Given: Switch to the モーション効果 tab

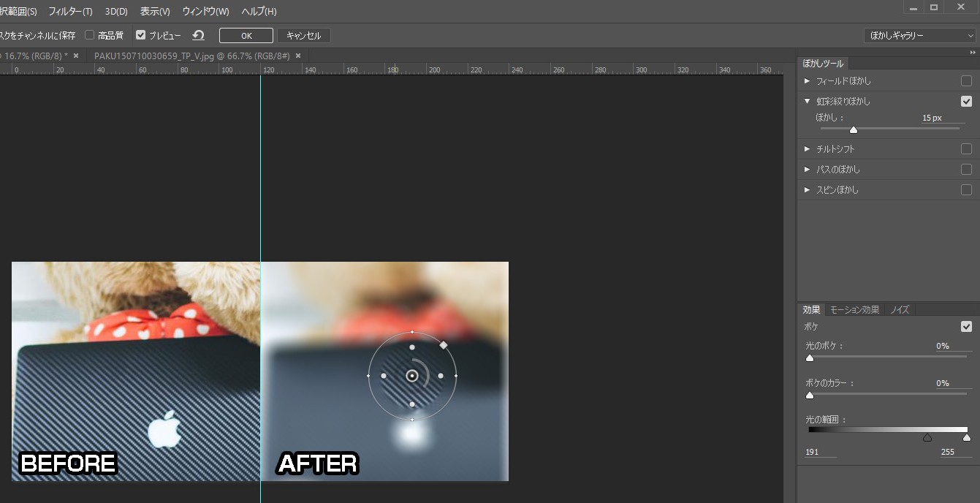Looking at the screenshot, I should pyautogui.click(x=854, y=310).
